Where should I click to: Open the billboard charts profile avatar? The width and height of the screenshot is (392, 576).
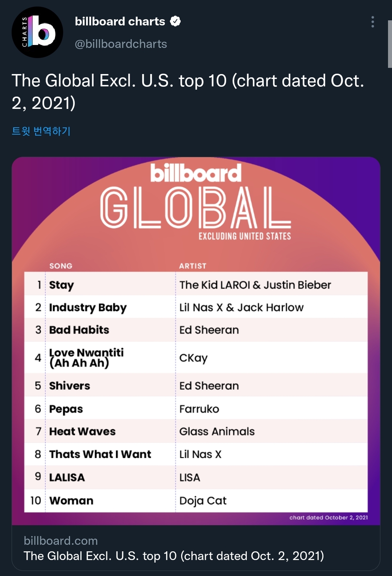37,32
